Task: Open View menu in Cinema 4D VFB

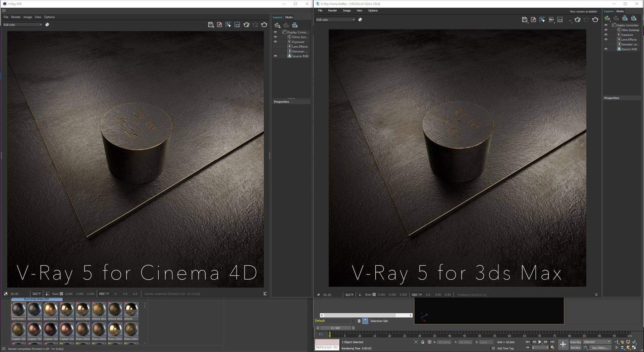Action: tap(38, 17)
